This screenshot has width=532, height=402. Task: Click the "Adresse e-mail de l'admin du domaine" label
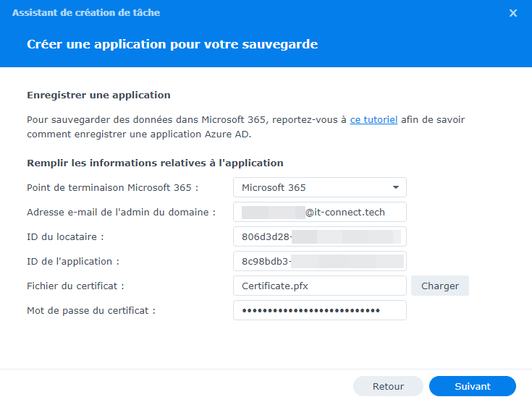[121, 212]
